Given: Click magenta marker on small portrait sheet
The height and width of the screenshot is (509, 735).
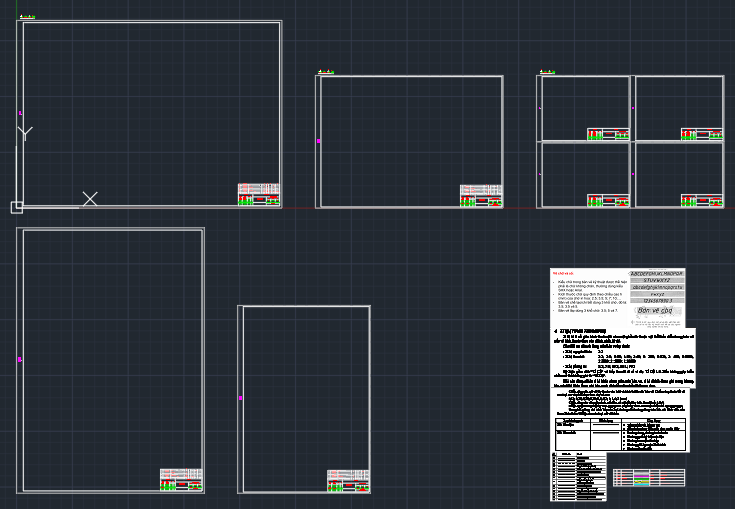Looking at the screenshot, I should pos(241,398).
